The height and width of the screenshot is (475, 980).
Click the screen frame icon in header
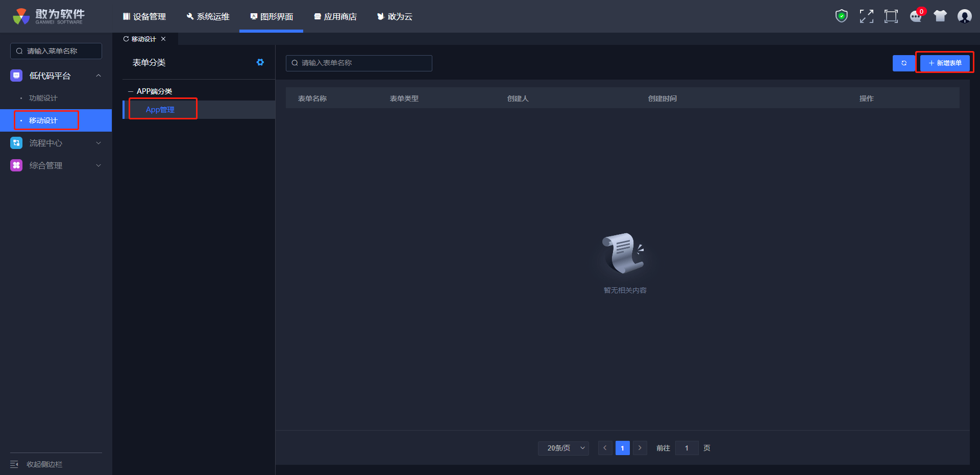(891, 16)
